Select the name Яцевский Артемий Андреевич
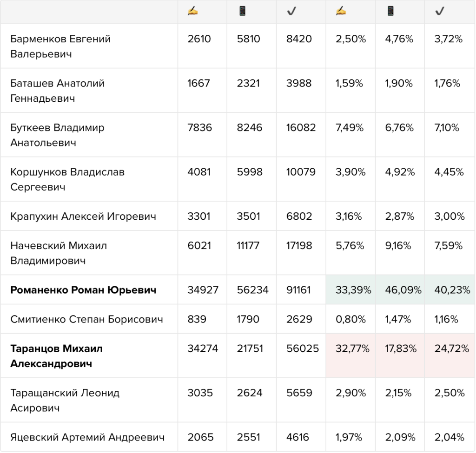The height and width of the screenshot is (453, 476). point(87,437)
